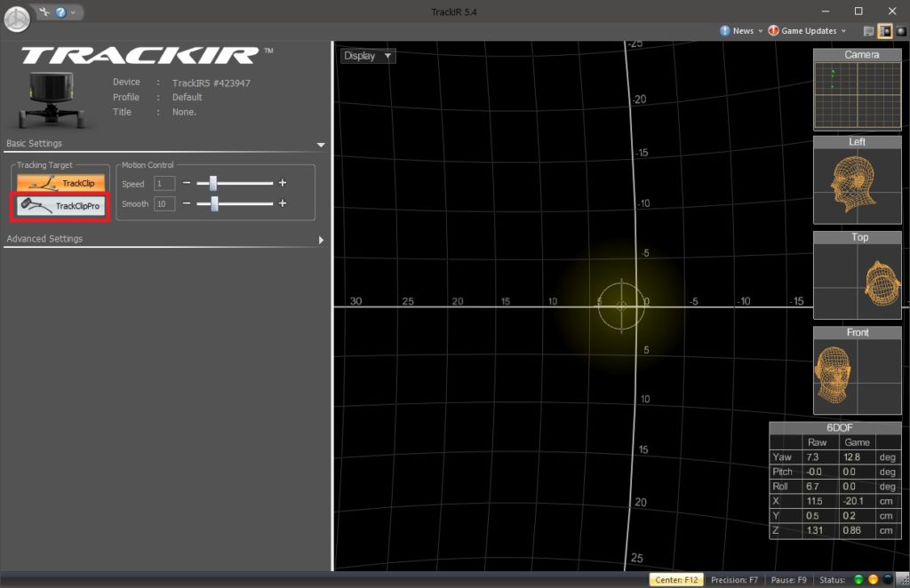The width and height of the screenshot is (910, 588).
Task: Click the Smooth value input field
Action: [x=164, y=204]
